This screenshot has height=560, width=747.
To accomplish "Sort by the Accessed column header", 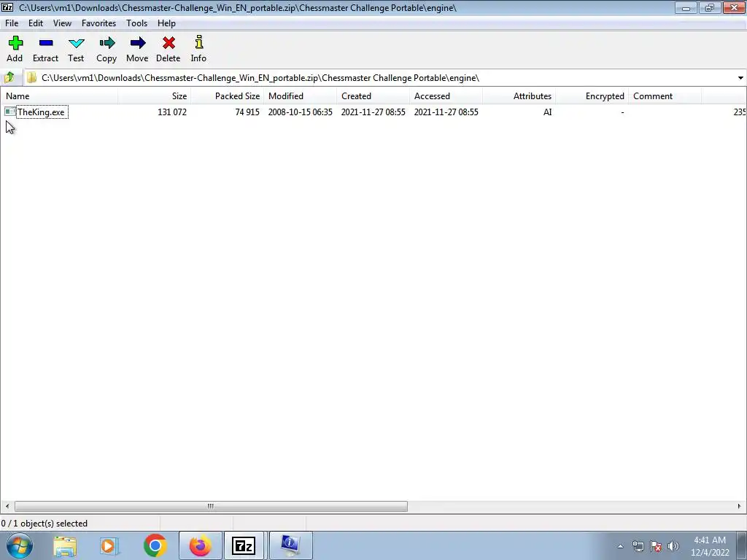I will pos(446,96).
